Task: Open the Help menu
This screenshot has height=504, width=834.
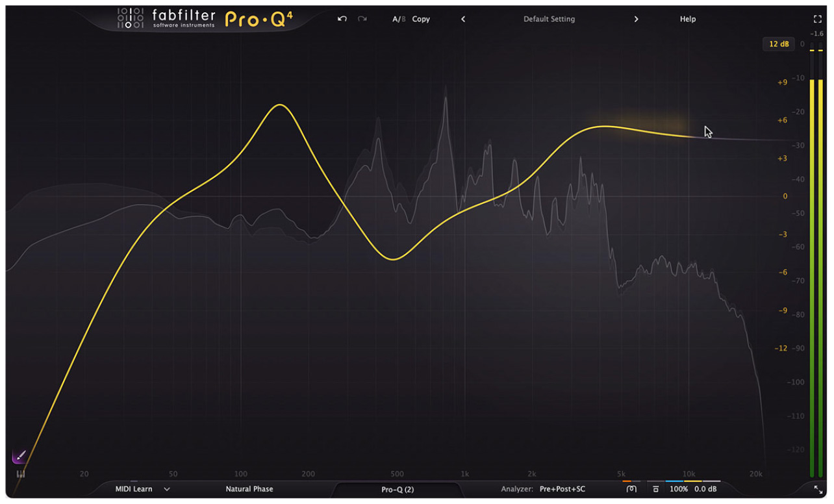Action: [x=687, y=19]
